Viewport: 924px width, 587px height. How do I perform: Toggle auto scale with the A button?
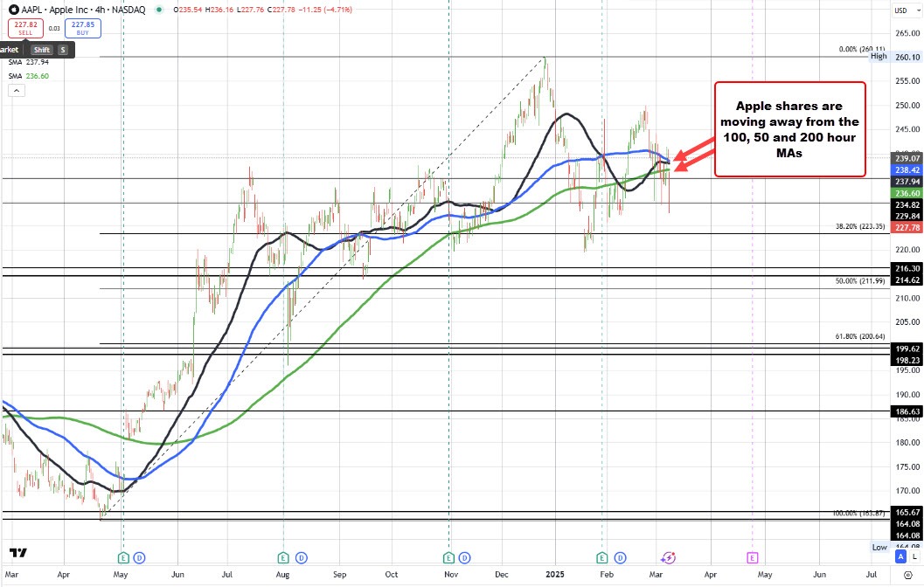tap(900, 556)
